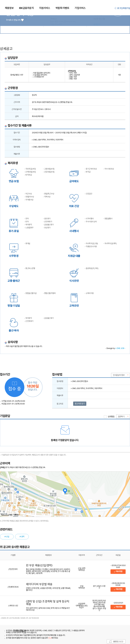The width and height of the screenshot is (130, 644).
Task: Click the 사내행사 microphone icon
Action: point(74,223)
